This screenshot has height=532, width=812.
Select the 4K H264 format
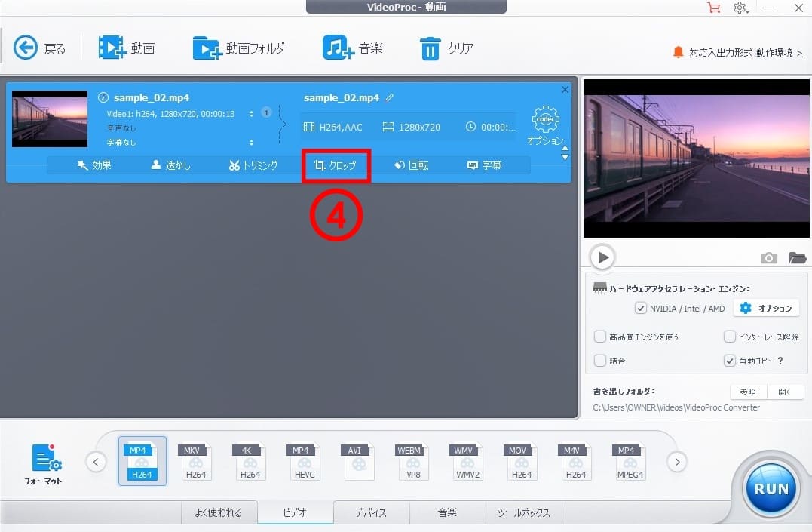250,461
